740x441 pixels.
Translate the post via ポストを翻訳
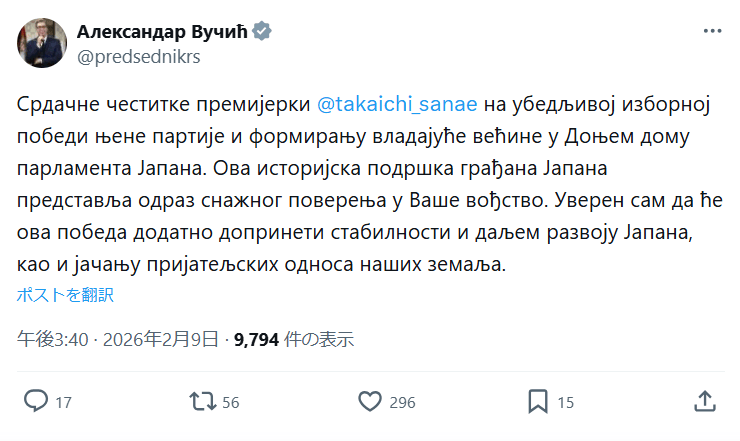[x=65, y=295]
